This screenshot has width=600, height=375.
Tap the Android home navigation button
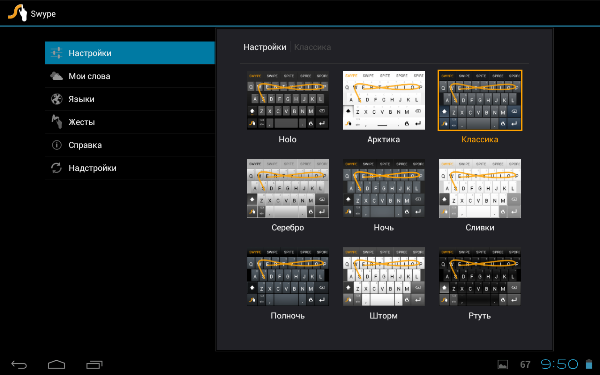[x=56, y=364]
